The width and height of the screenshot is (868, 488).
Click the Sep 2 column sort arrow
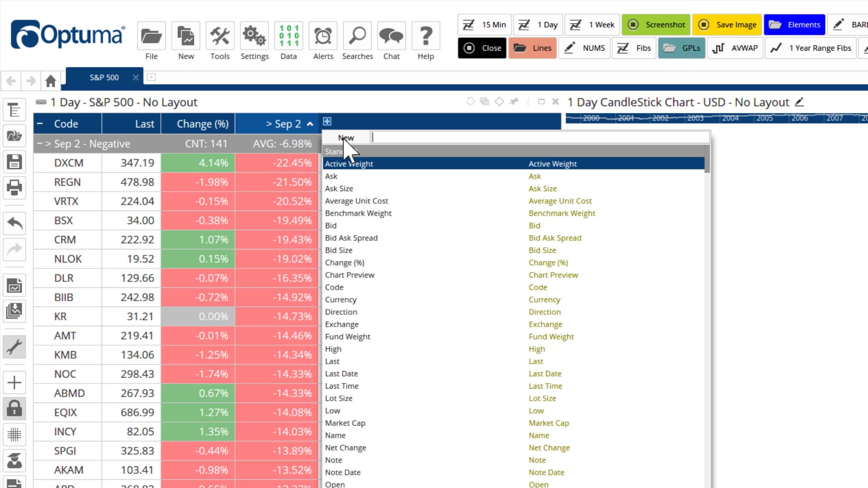310,124
